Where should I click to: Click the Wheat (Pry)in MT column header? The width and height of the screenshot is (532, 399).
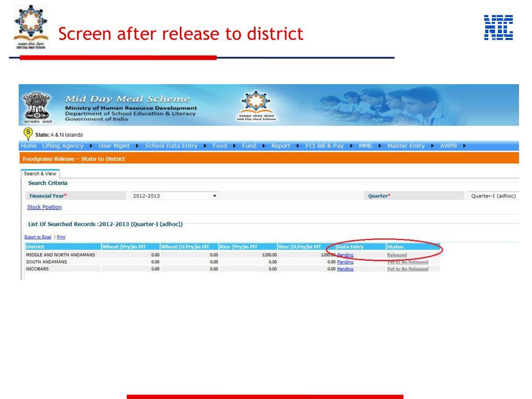[x=130, y=247]
